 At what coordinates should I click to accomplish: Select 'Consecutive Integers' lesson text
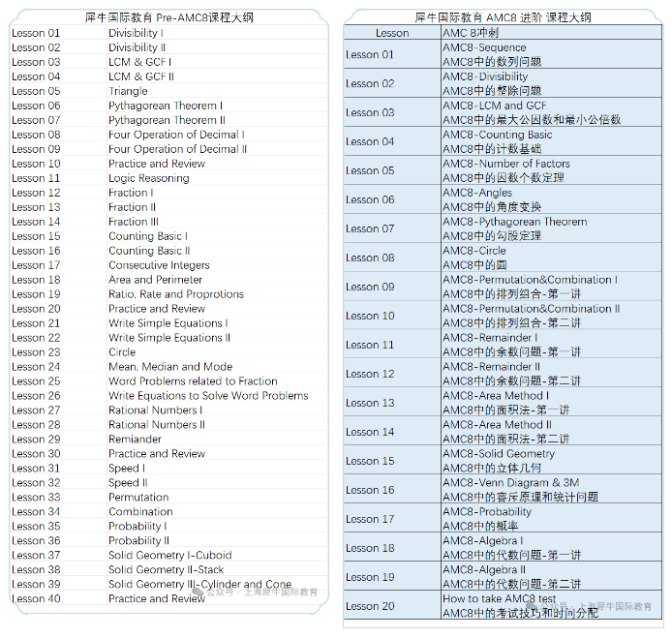point(159,265)
